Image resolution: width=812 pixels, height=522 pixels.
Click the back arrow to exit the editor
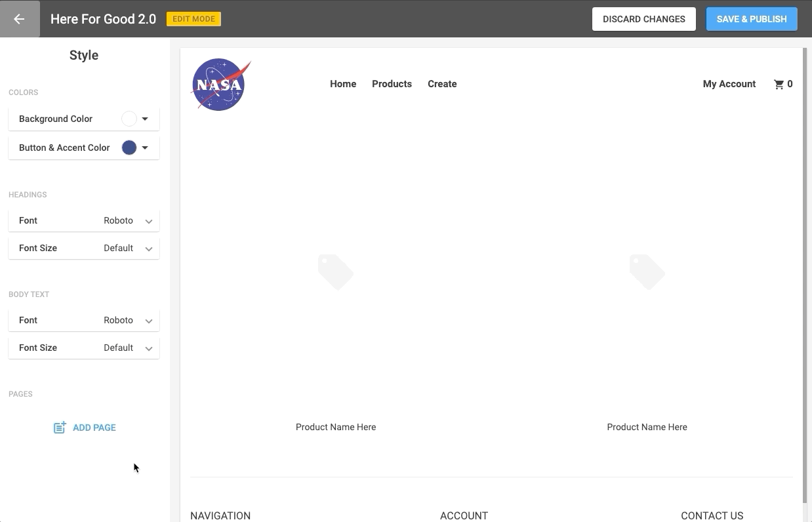tap(19, 18)
